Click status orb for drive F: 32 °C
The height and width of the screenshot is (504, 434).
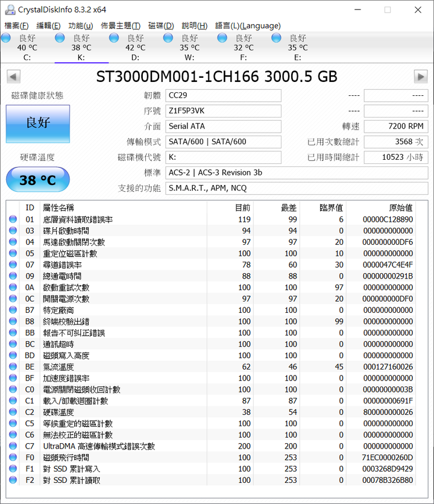pyautogui.click(x=222, y=38)
